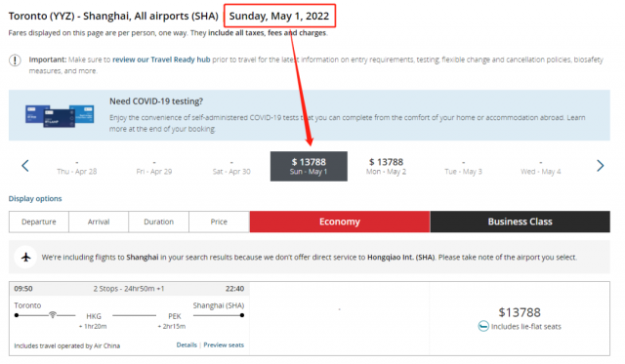
Task: Sort flights by Arrival
Action: pos(99,222)
